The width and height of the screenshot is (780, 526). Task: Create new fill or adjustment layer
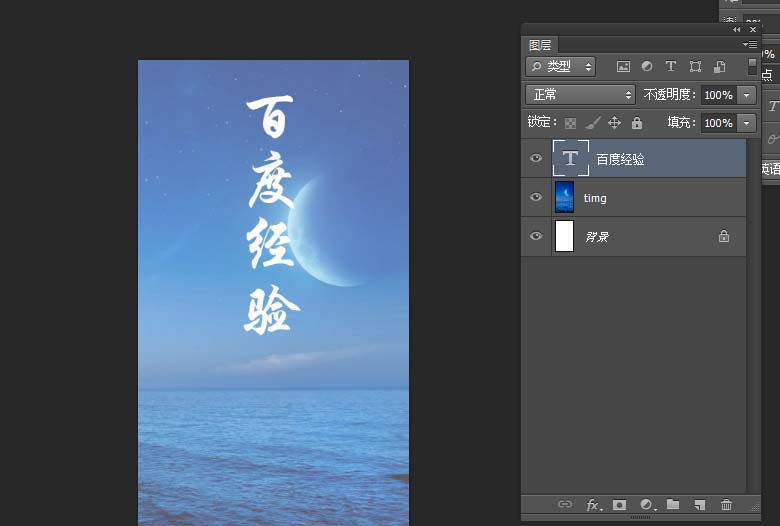pos(647,505)
